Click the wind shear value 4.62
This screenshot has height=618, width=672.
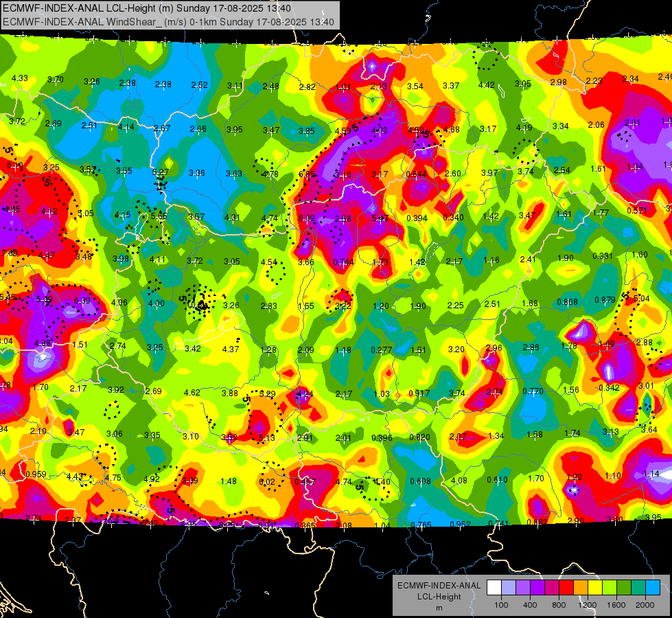click(x=192, y=392)
